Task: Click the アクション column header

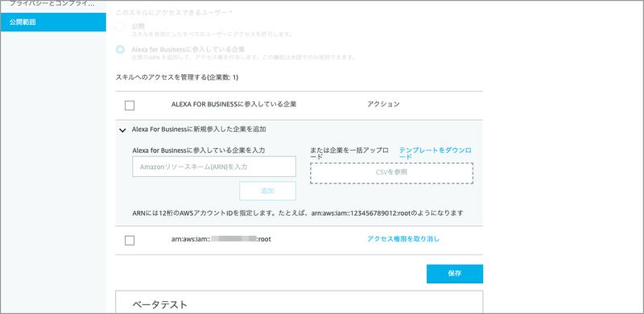Action: point(383,104)
